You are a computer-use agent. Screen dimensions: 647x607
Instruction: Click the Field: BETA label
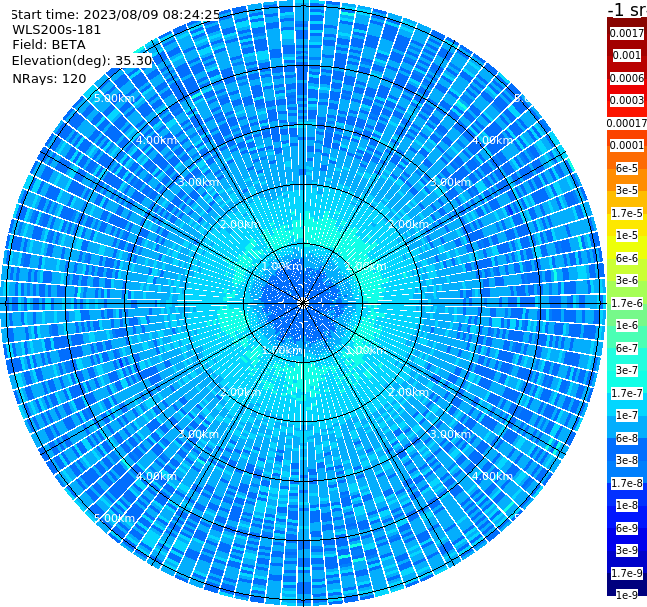coord(49,45)
